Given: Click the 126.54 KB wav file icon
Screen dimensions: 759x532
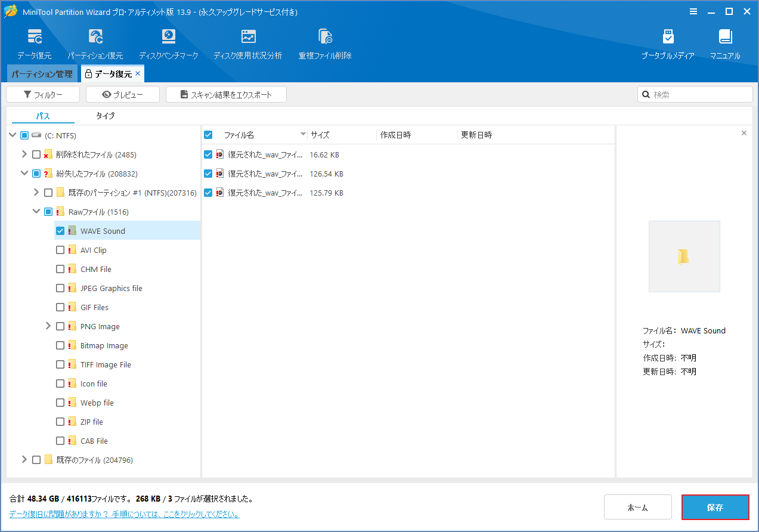Looking at the screenshot, I should click(x=220, y=174).
